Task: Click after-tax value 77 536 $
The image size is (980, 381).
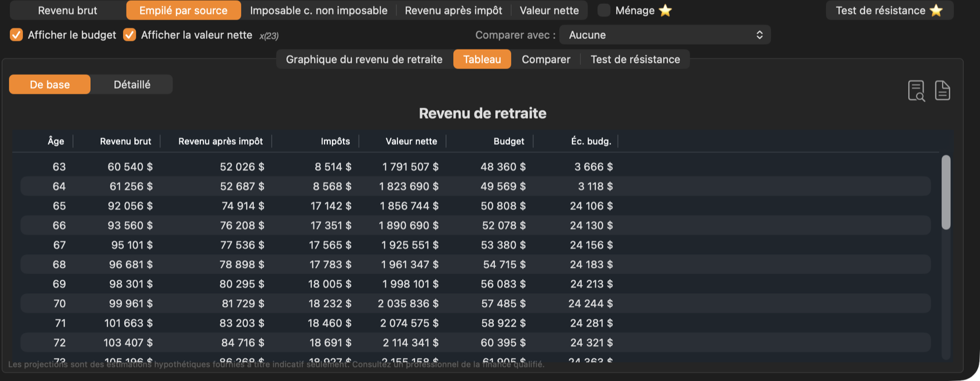Action: (x=242, y=245)
